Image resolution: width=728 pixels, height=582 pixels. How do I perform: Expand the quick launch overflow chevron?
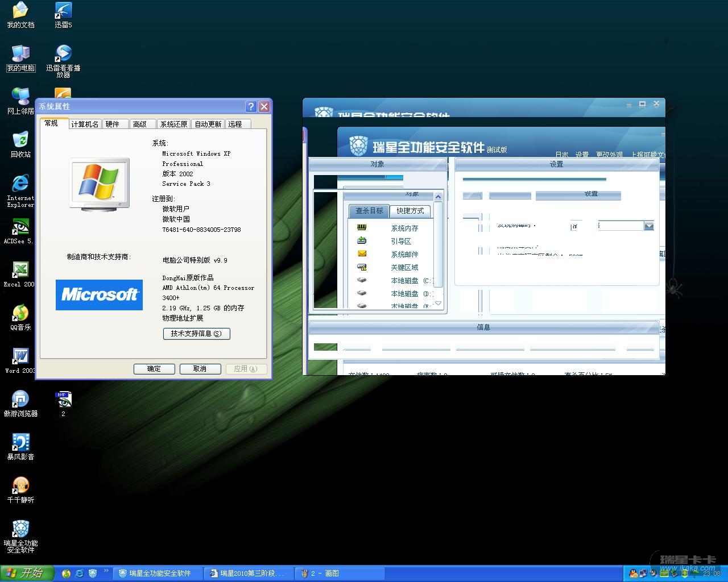[x=106, y=571]
